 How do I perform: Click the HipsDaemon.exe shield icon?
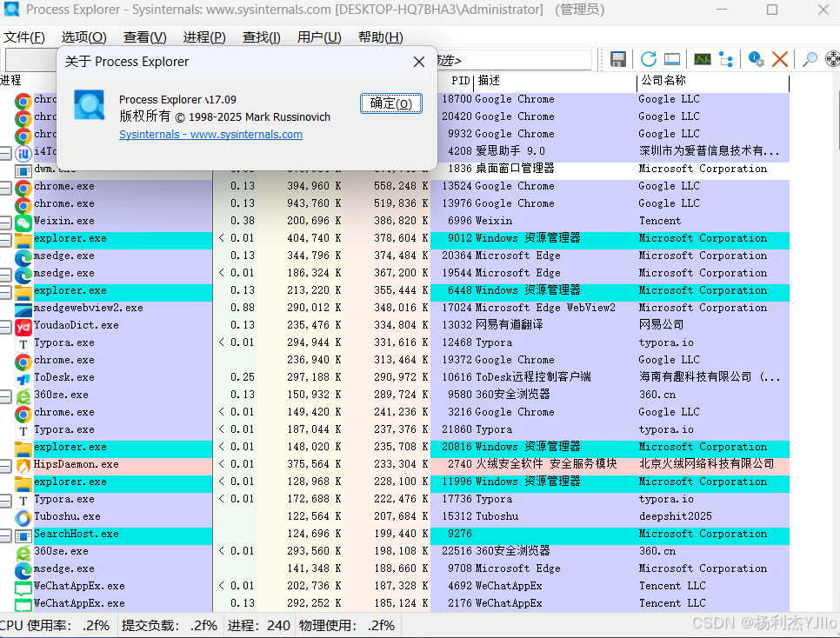23,465
